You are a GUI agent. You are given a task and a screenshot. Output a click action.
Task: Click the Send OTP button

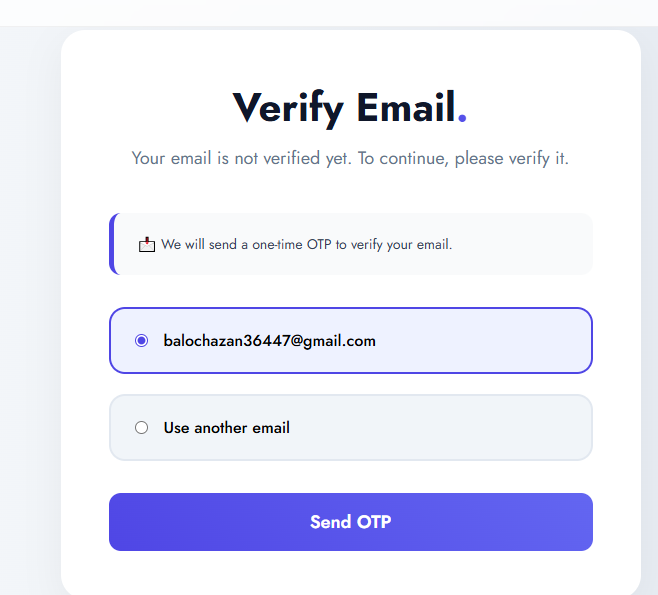(351, 522)
